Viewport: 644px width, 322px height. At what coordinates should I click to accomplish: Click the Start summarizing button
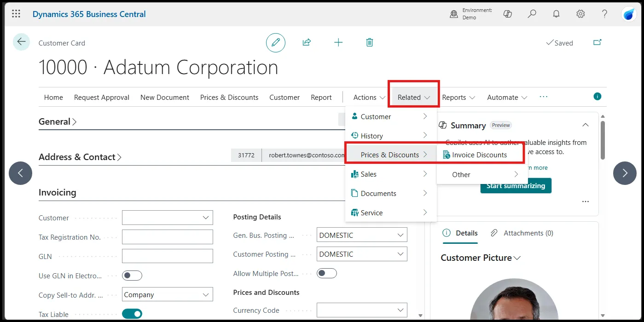coord(516,186)
